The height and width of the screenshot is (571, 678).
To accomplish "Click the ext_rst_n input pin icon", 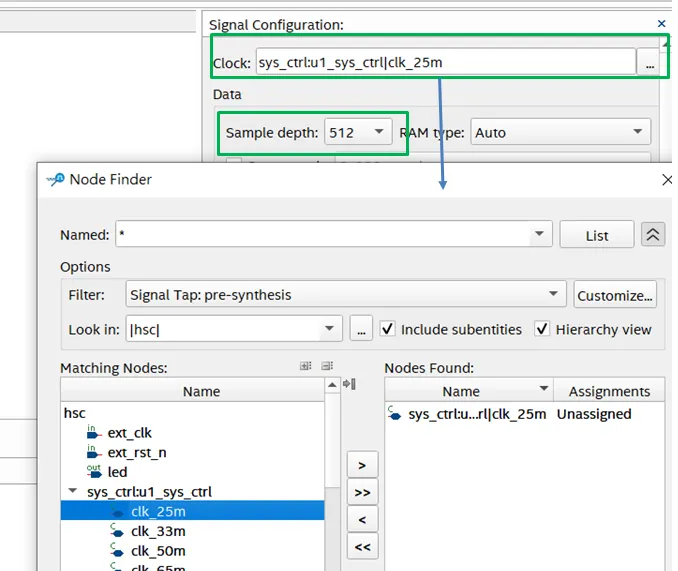I will (x=94, y=451).
